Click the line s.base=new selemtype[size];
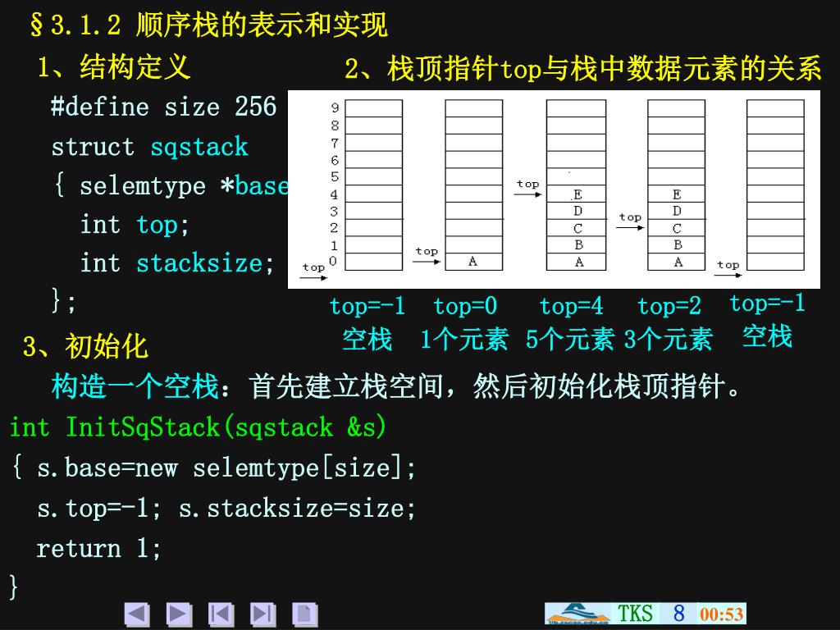 [226, 468]
